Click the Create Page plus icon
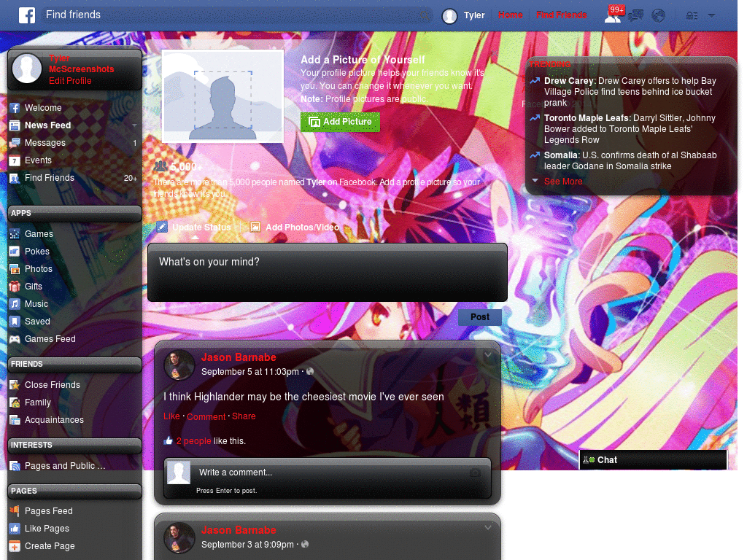 [15, 546]
